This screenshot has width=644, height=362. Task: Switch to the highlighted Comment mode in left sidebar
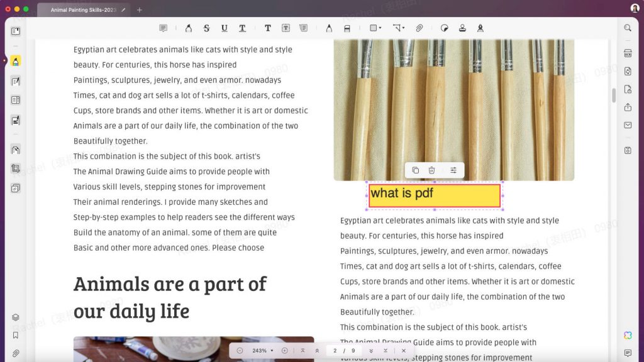click(15, 61)
